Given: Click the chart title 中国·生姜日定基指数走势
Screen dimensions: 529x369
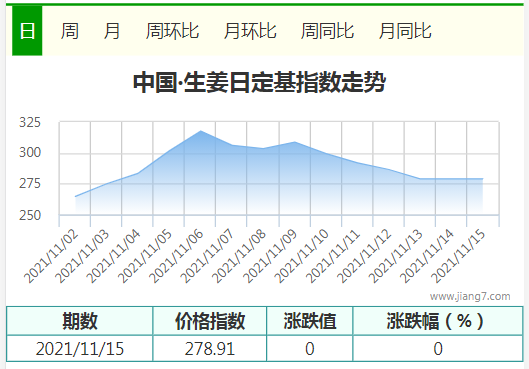Looking at the screenshot, I should coord(259,82).
